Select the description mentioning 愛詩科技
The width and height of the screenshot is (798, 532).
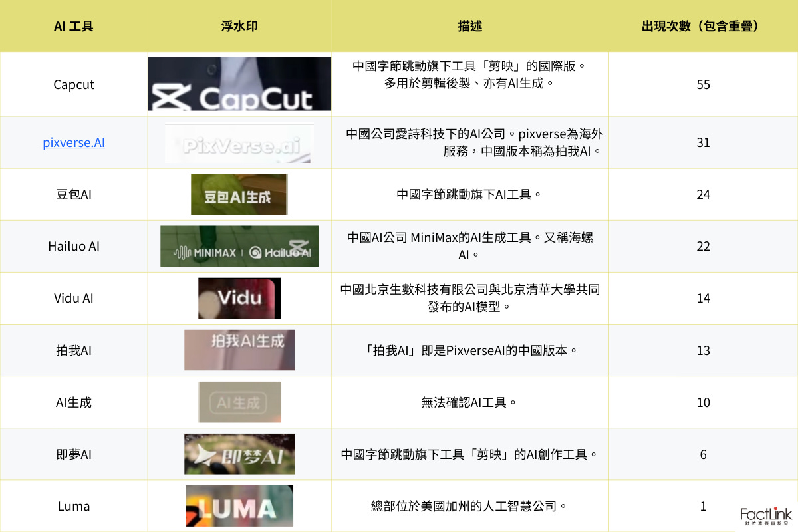pyautogui.click(x=474, y=142)
